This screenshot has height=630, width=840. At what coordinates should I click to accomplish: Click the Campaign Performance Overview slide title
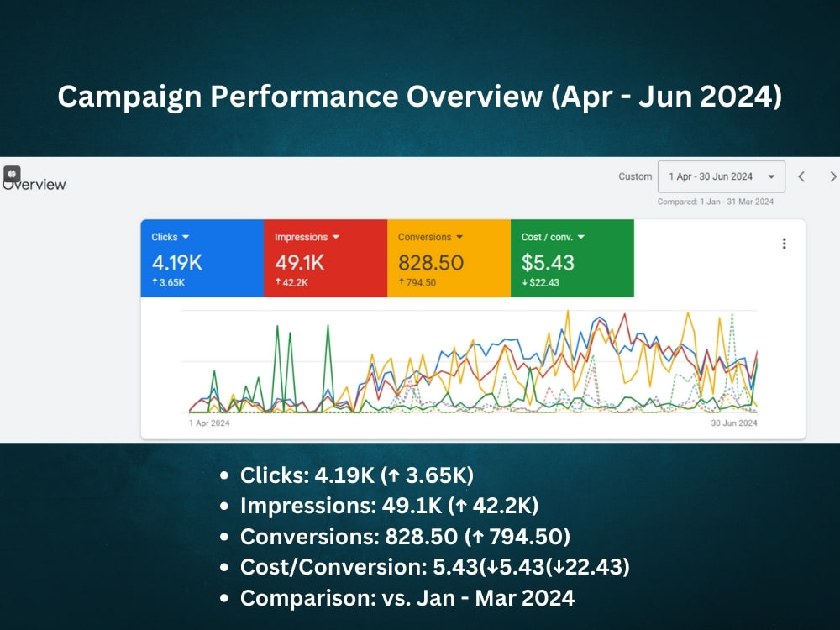tap(419, 97)
